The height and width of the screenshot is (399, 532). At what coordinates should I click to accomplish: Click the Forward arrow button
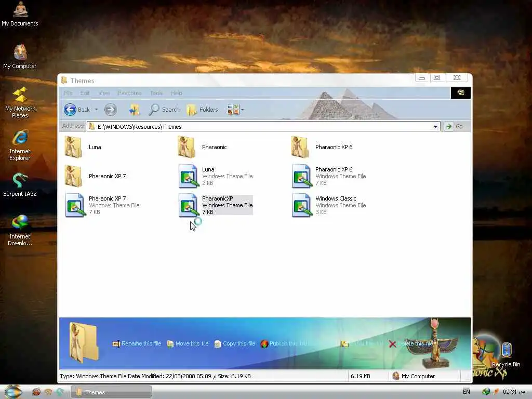pos(110,110)
